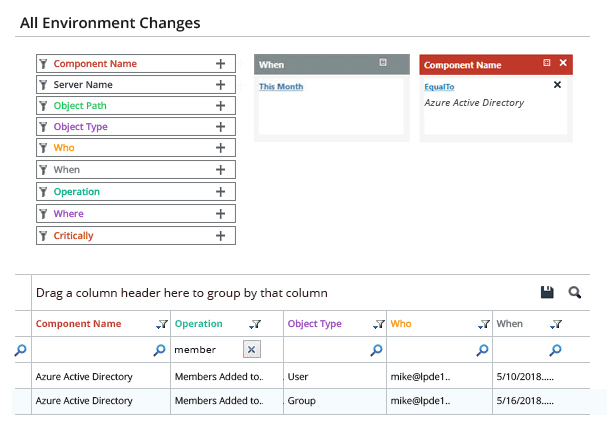Screen dimensions: 612x430
Task: Click the funnel icon beside When filter
Action: 43,170
